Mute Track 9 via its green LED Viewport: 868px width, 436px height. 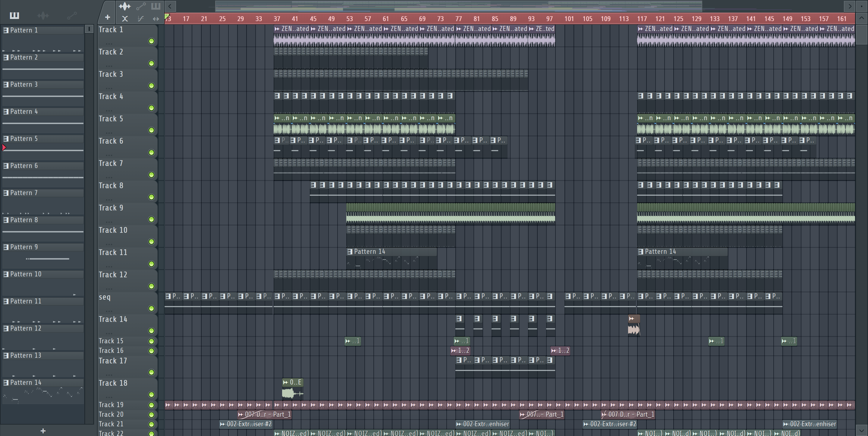(151, 219)
